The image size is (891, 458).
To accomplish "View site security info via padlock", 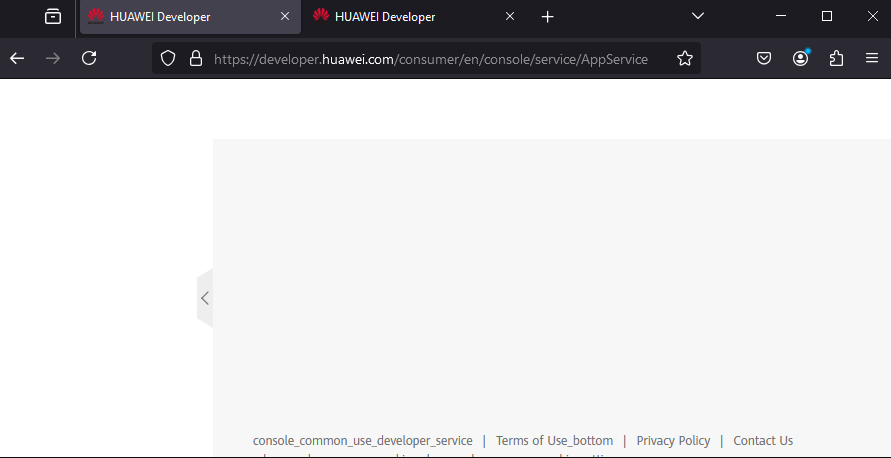I will click(x=195, y=59).
